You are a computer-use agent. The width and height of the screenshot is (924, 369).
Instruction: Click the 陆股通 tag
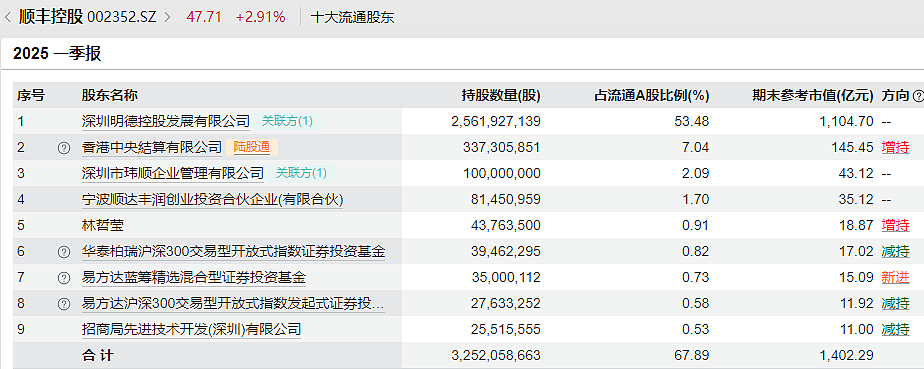point(252,147)
